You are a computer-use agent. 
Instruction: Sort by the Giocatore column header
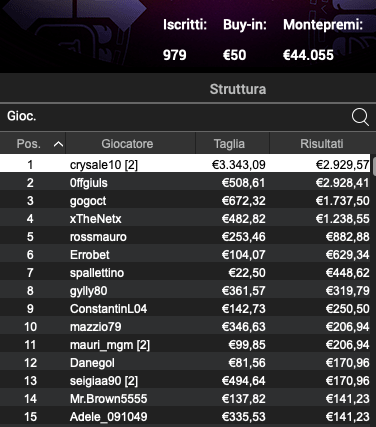pyautogui.click(x=127, y=144)
